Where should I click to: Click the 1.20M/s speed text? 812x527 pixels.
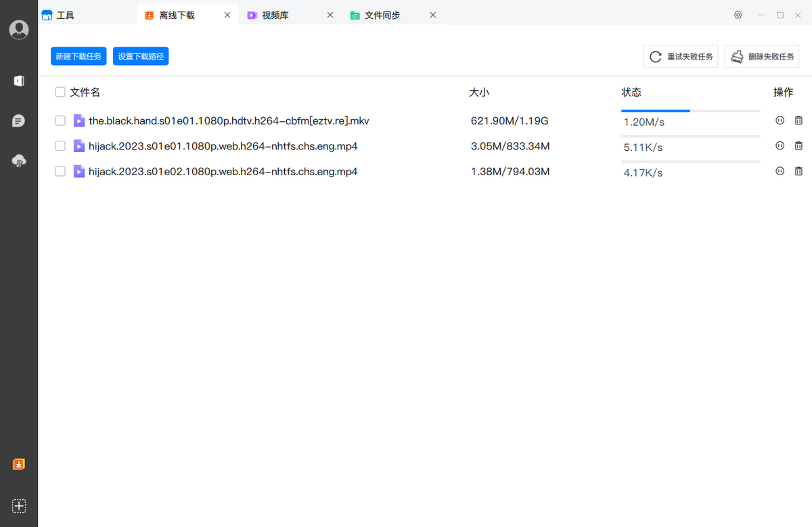tap(644, 122)
